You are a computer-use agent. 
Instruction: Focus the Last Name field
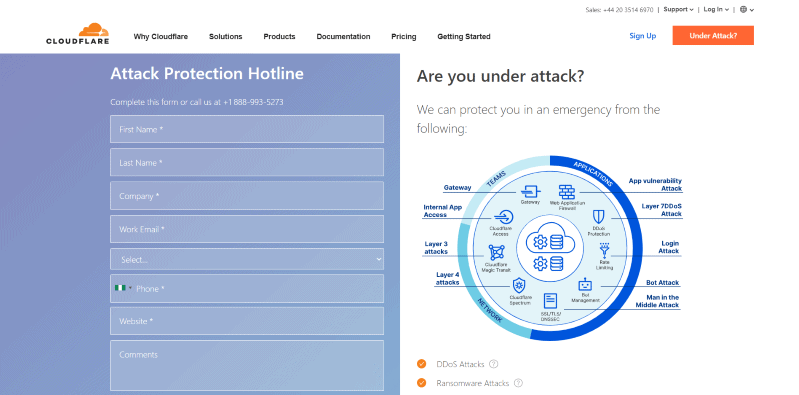pos(247,163)
